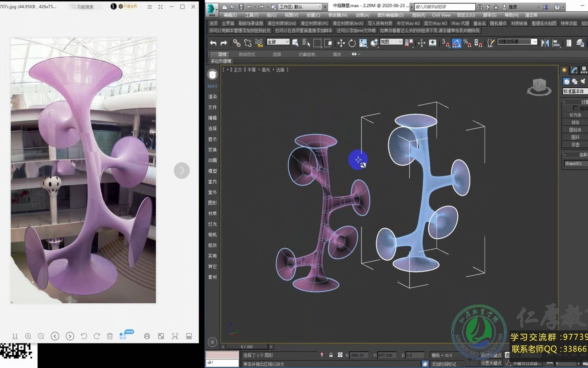Click the 长方体 box primitive button
588x368 pixels.
575,115
